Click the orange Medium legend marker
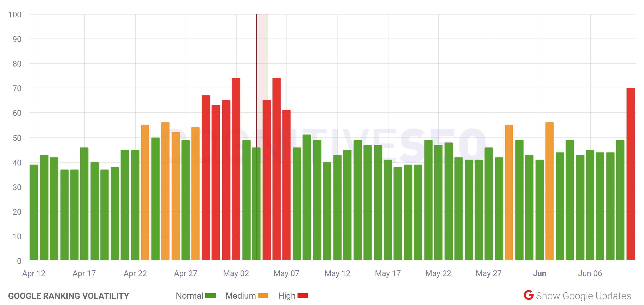Image resolution: width=644 pixels, height=305 pixels. pos(263,296)
